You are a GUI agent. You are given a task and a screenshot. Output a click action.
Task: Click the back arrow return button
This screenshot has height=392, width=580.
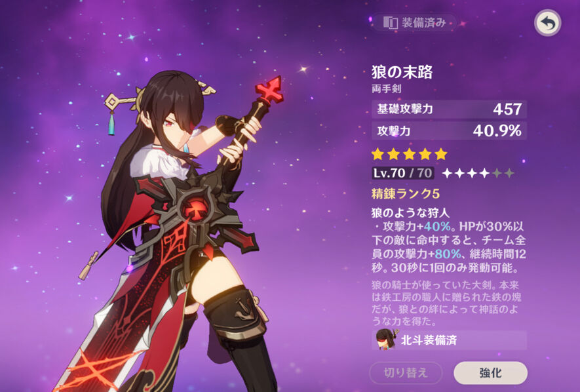[x=547, y=23]
